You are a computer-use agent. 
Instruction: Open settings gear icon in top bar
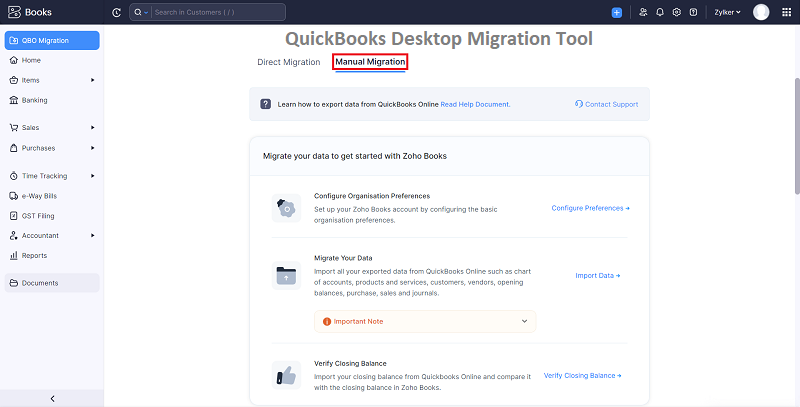[677, 12]
